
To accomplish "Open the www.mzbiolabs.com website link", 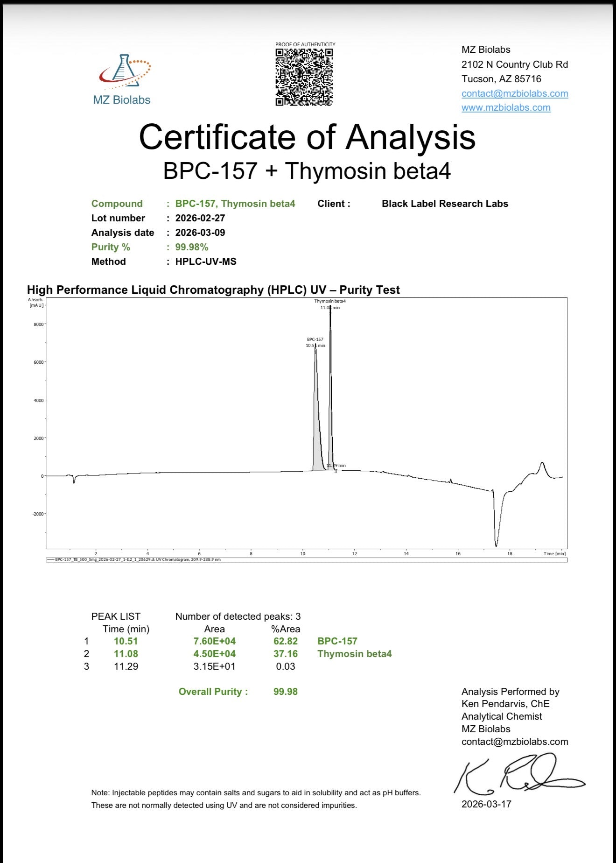I will pyautogui.click(x=506, y=108).
